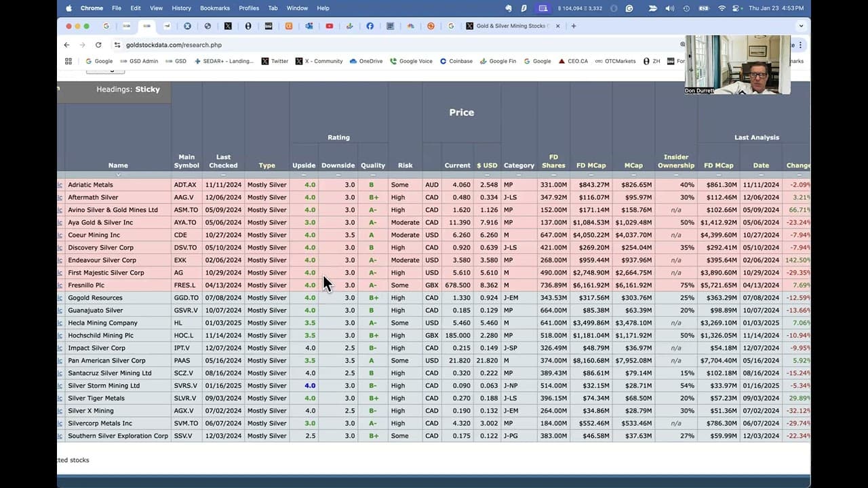Sort table by Upside rating column

click(x=304, y=165)
